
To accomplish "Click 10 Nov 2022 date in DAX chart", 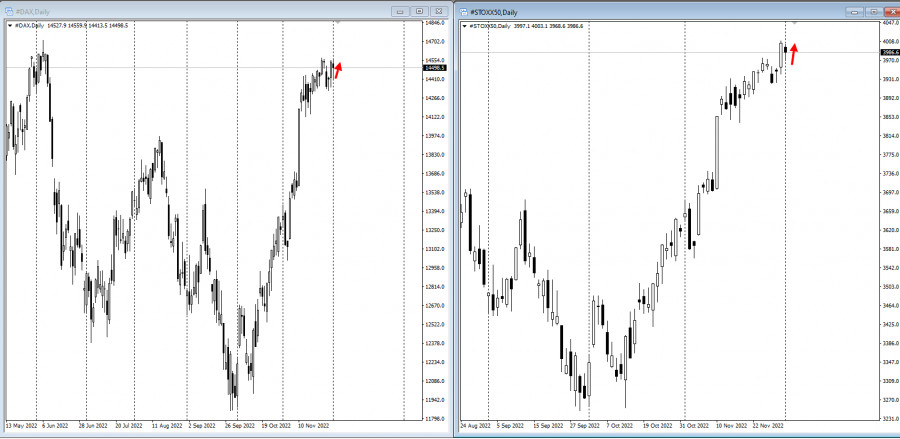I will 313,426.
